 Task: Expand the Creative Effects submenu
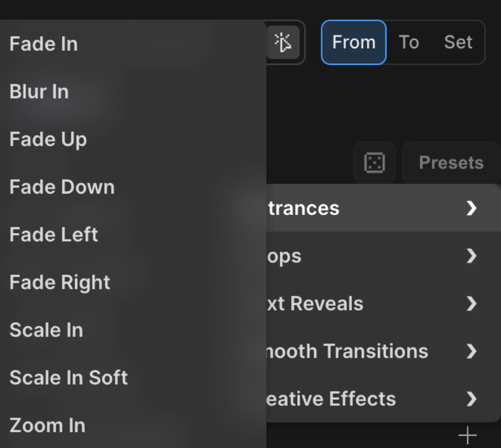(x=367, y=398)
